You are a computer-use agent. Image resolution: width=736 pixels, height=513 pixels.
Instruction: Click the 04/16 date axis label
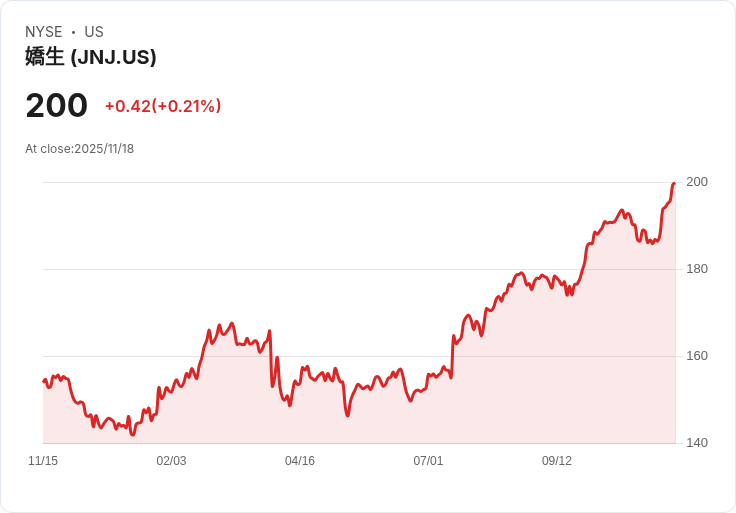pos(300,461)
